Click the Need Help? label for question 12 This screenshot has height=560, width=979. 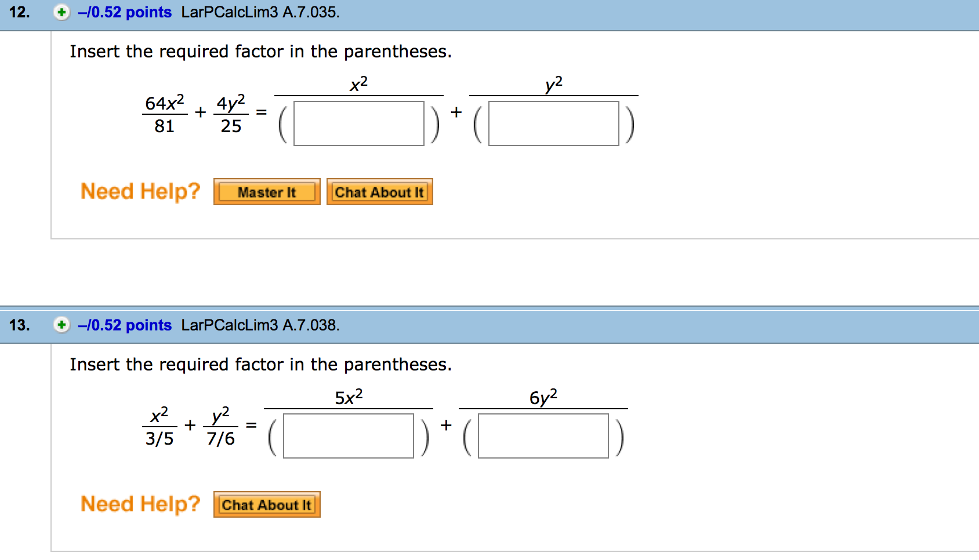tap(140, 191)
